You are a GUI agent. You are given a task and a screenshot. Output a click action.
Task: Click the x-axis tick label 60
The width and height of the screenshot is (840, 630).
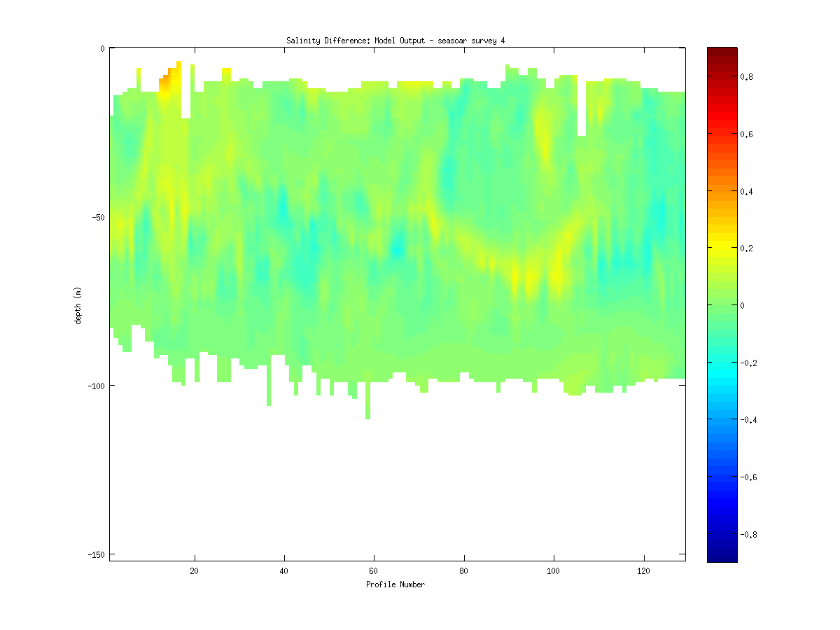pos(374,570)
